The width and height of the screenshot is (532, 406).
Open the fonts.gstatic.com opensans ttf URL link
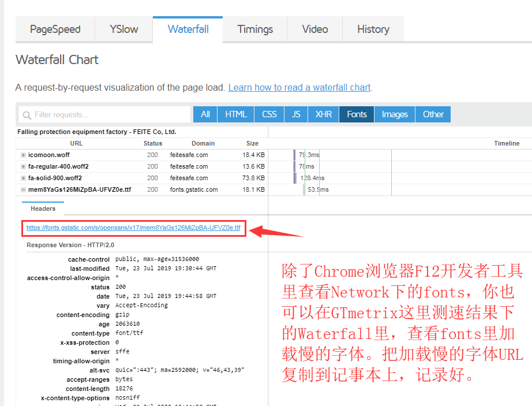133,228
